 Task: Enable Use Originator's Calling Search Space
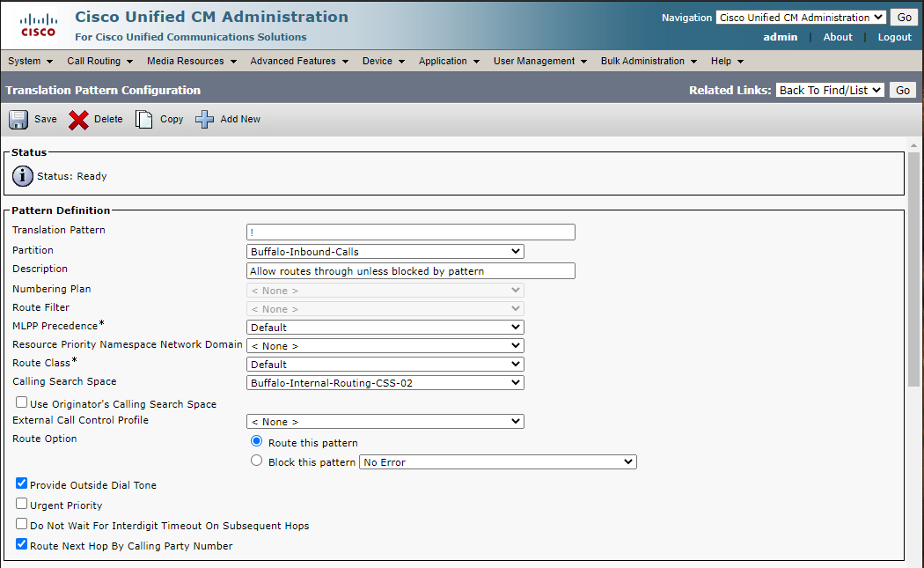(22, 402)
